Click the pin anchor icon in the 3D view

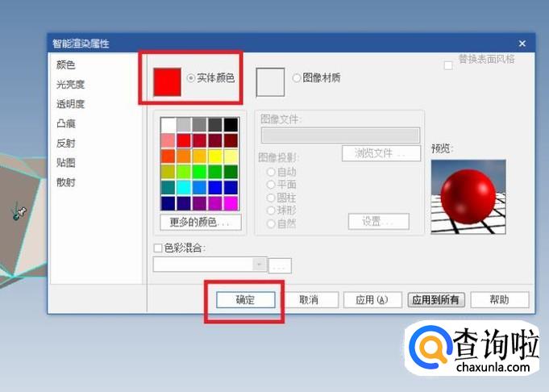19,213
